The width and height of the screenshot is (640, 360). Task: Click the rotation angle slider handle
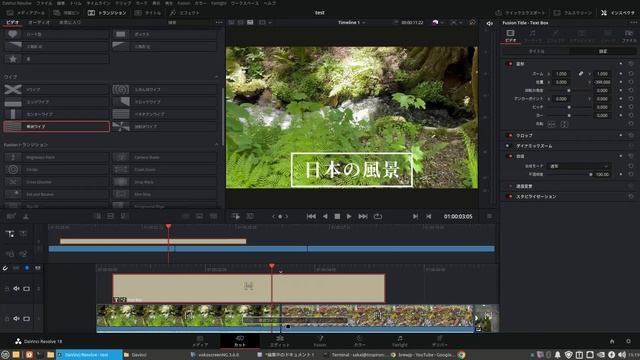pos(569,91)
